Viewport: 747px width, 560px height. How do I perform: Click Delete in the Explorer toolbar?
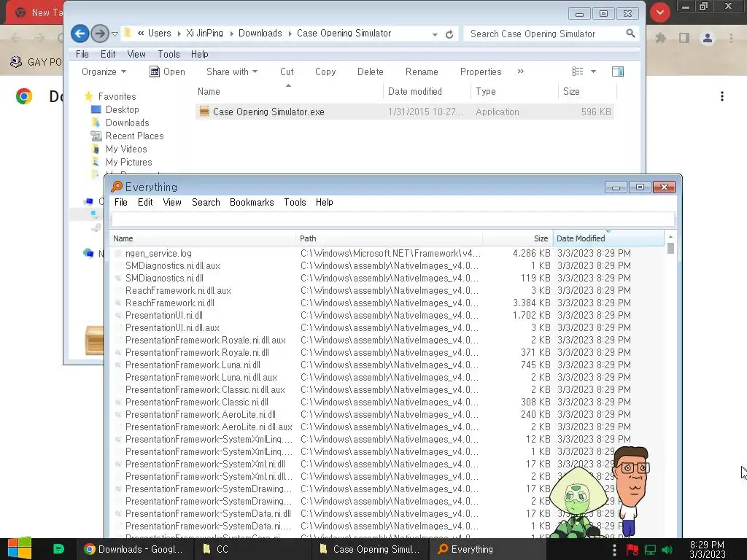[370, 72]
